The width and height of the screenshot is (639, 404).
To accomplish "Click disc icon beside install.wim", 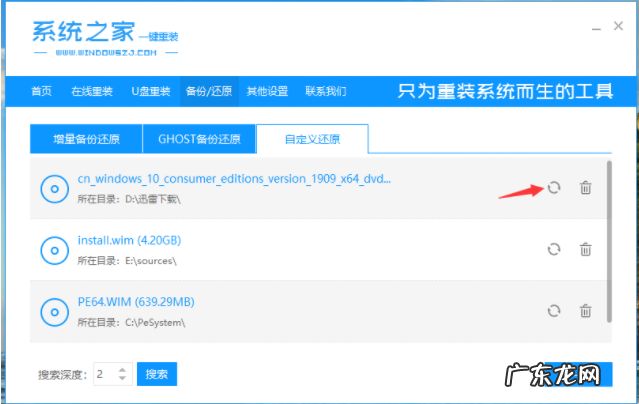I will click(54, 251).
